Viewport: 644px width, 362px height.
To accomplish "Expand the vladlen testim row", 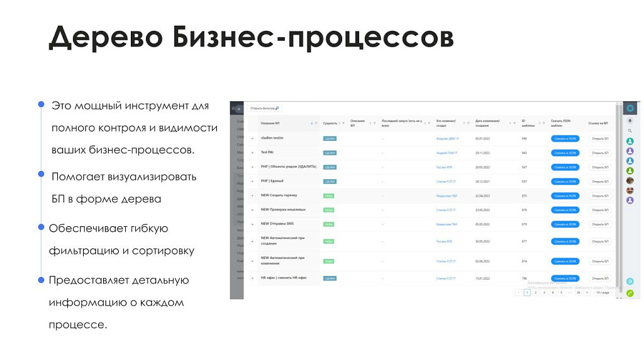I will [252, 138].
